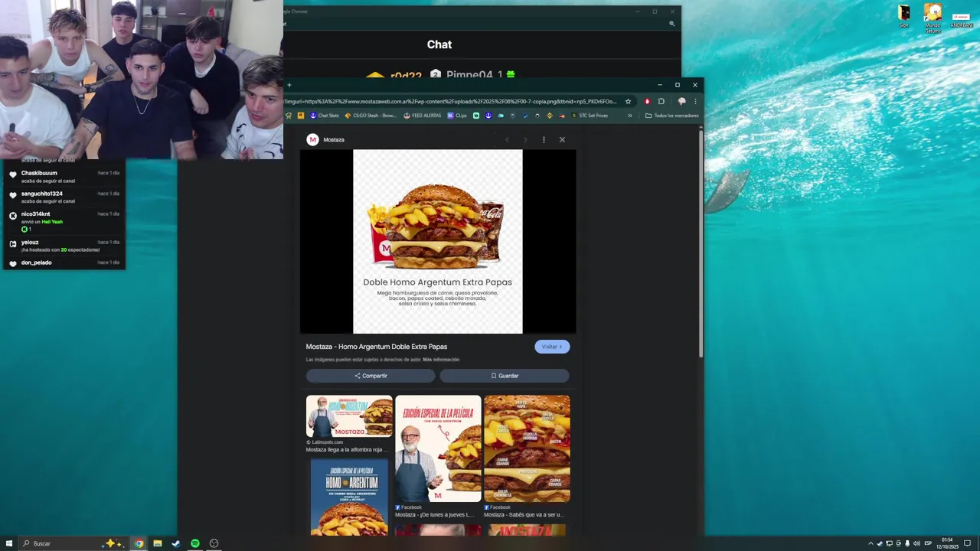
Task: Open the notification center icon
Action: coord(967,543)
